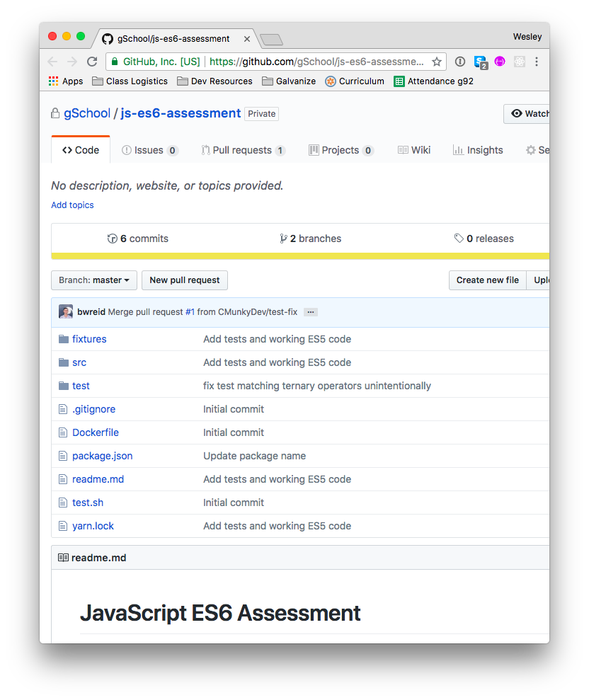Viewport: 589px width, 700px height.
Task: Switch to the Pull requests tab
Action: (244, 151)
